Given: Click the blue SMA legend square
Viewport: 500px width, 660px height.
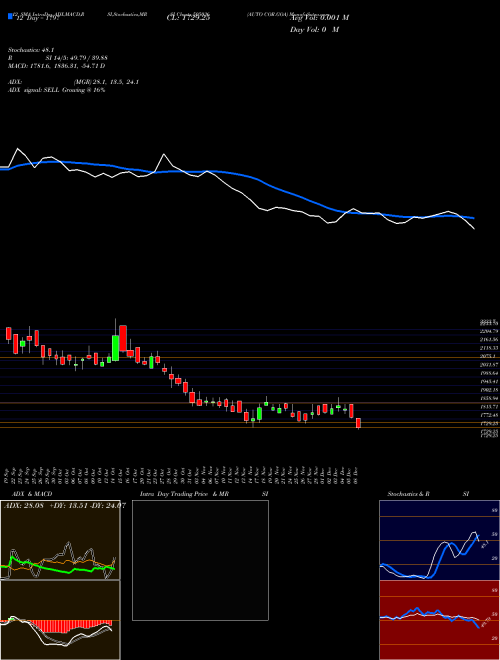Looking at the screenshot, I should tap(10, 16).
